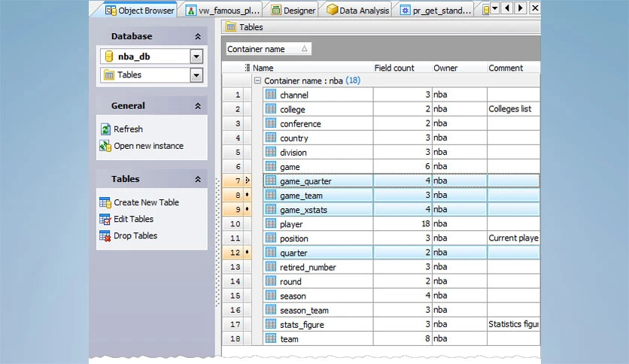
Task: Select the game_xstats table row
Action: tap(401, 210)
